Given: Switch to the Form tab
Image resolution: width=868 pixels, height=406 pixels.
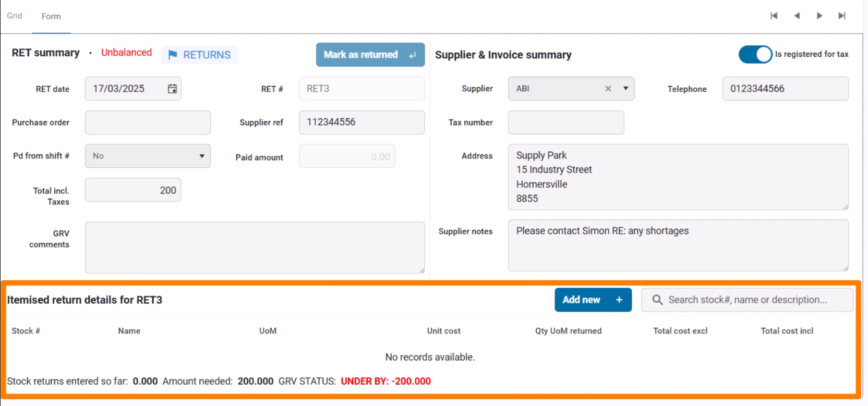Looking at the screenshot, I should click(x=51, y=16).
